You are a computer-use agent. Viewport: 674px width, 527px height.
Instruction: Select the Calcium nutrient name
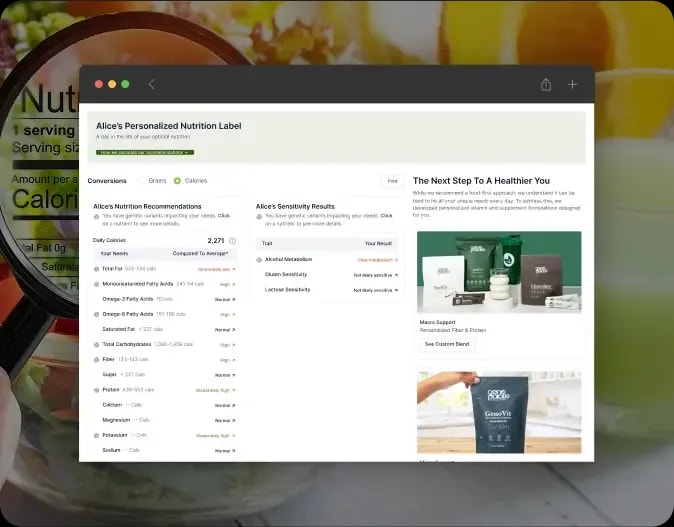coord(112,405)
